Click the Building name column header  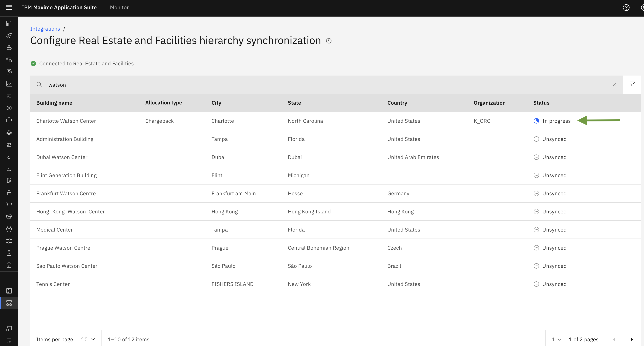[54, 103]
